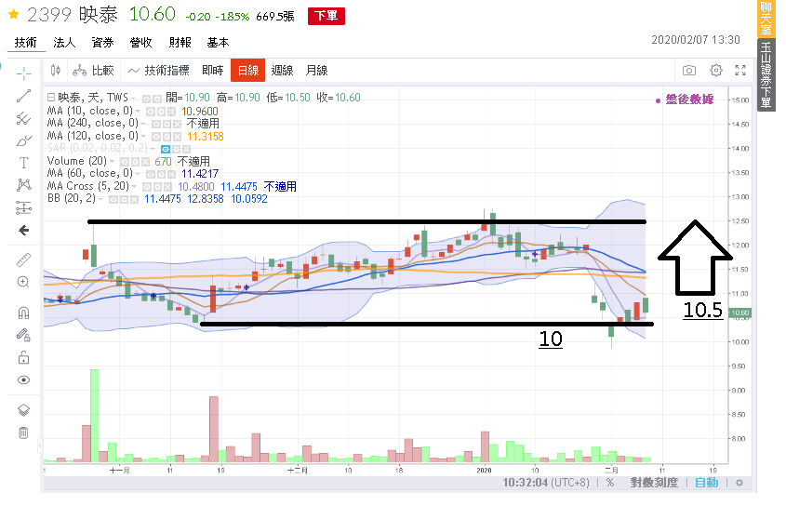This screenshot has height=532, width=786.
Task: Toggle magnet mode in the drawing toolbar
Action: [x=23, y=313]
